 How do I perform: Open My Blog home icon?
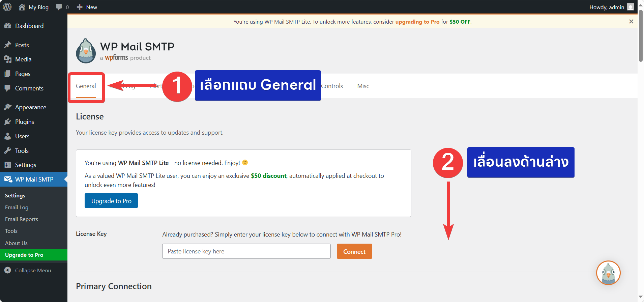[x=22, y=7]
